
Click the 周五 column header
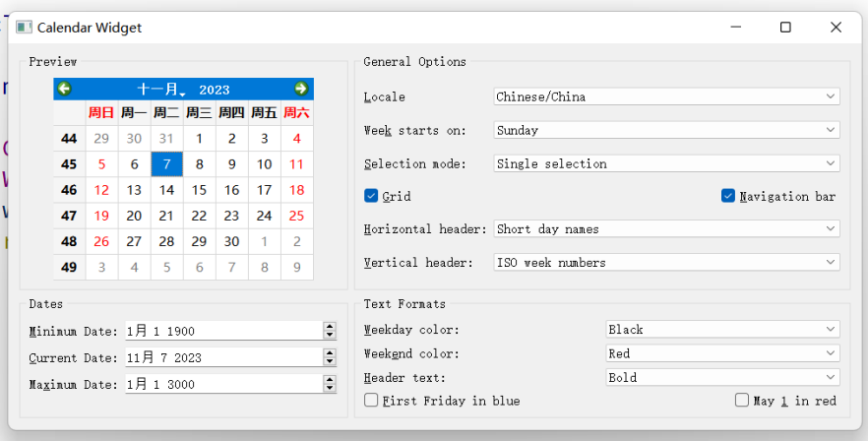point(264,113)
